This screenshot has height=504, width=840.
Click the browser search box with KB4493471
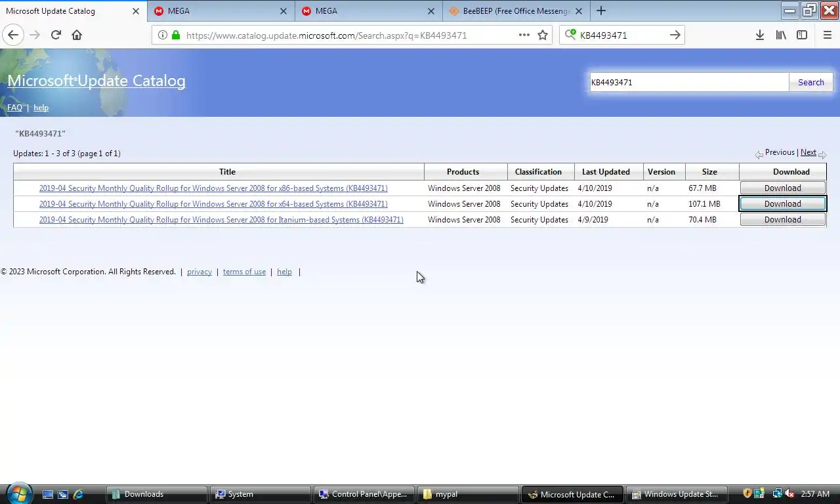pyautogui.click(x=622, y=35)
